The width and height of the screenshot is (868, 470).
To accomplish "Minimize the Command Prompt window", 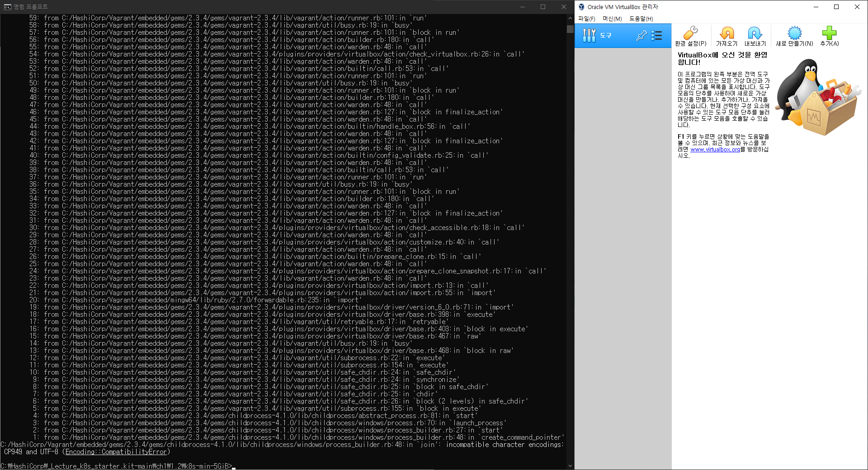I will (x=522, y=7).
